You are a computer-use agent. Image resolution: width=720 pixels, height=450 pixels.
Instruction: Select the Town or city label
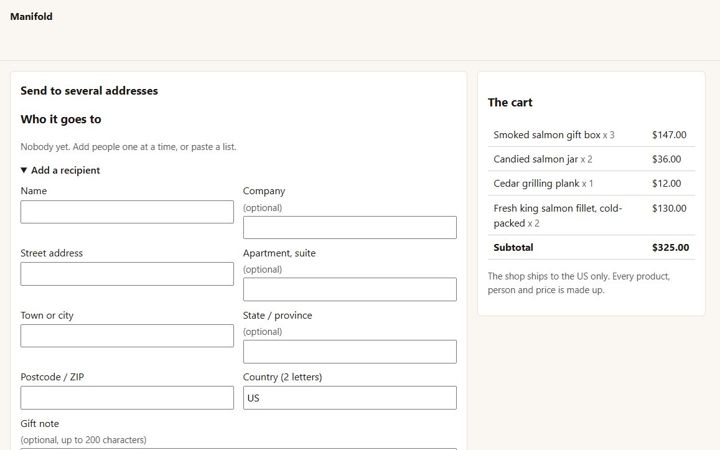coord(47,315)
